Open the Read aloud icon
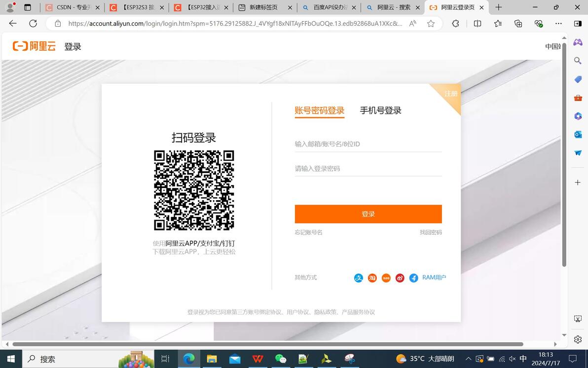 click(x=412, y=23)
